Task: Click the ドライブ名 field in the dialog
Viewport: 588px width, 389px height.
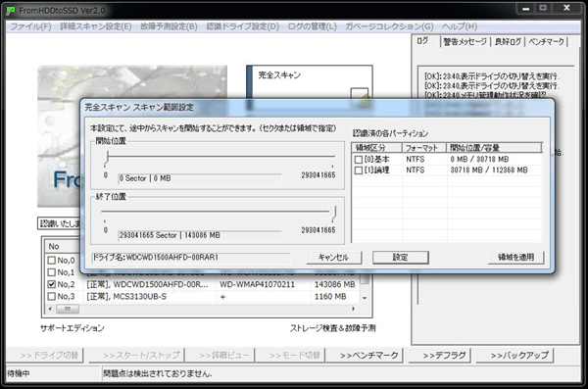Action: [x=191, y=258]
